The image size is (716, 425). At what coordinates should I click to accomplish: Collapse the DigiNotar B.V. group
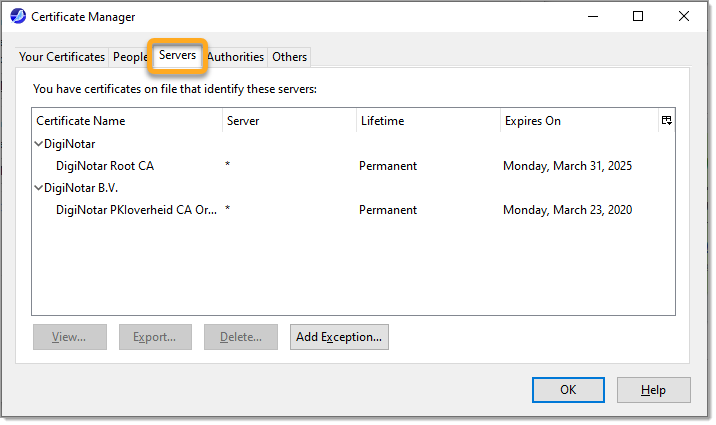point(38,188)
